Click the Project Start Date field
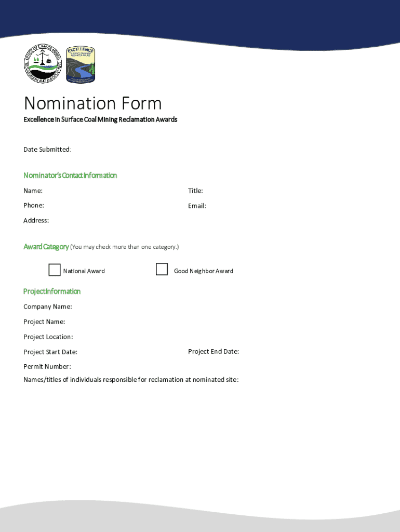Viewport: 400px width, 532px height. (x=125, y=352)
